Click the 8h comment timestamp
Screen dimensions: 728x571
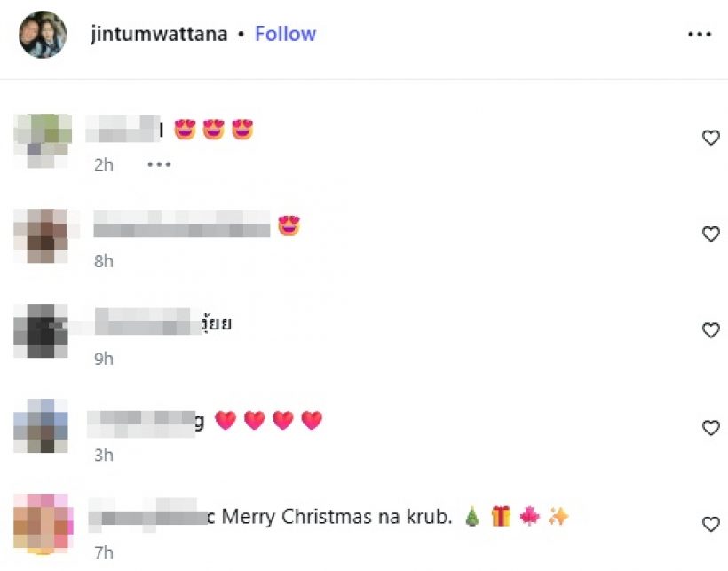(104, 261)
